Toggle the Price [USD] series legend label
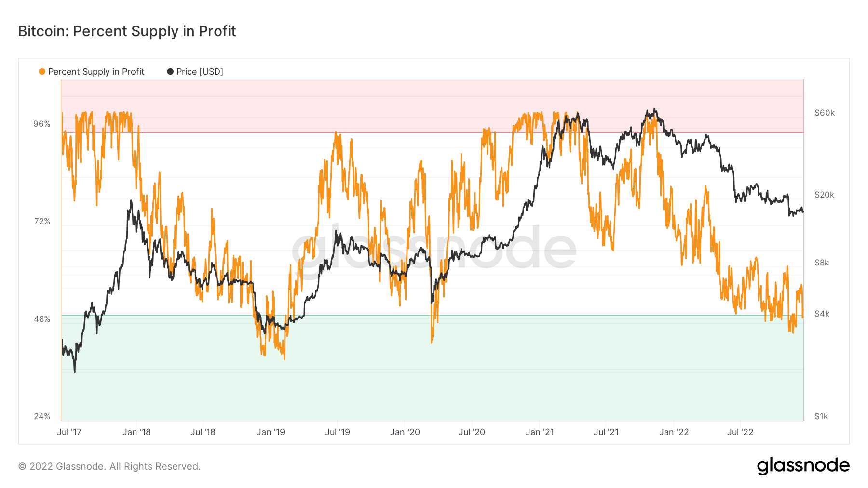 tap(200, 72)
